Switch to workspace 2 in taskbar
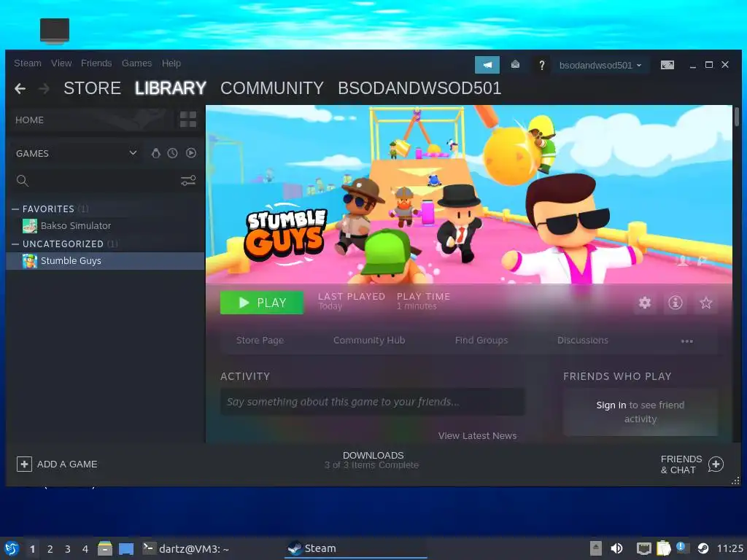The image size is (747, 560). click(x=50, y=549)
